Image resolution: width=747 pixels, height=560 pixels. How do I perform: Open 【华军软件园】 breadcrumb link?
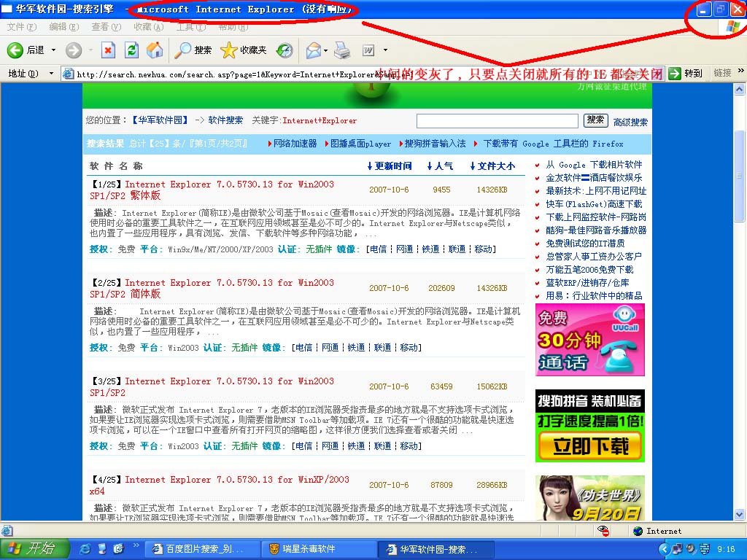(160, 120)
